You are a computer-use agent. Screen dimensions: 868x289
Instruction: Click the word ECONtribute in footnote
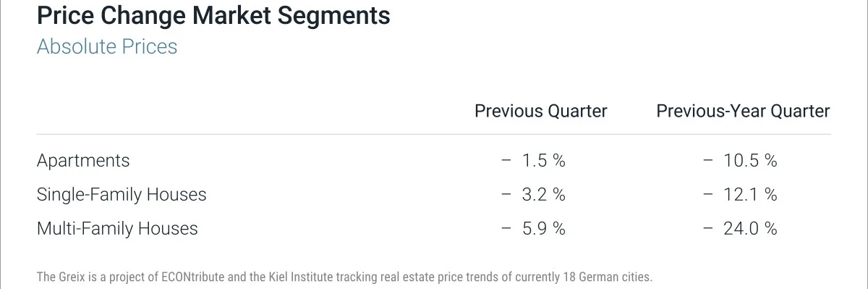point(210,277)
